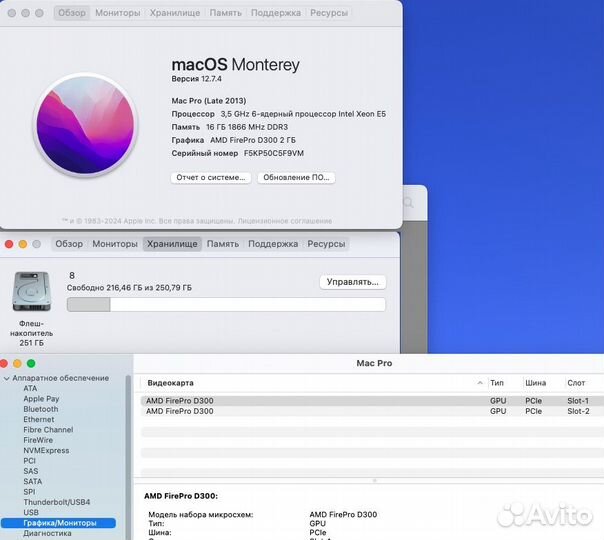Switch to Ресурсы tab in the Storage window
Viewport: 604px width, 540px height.
tap(326, 244)
